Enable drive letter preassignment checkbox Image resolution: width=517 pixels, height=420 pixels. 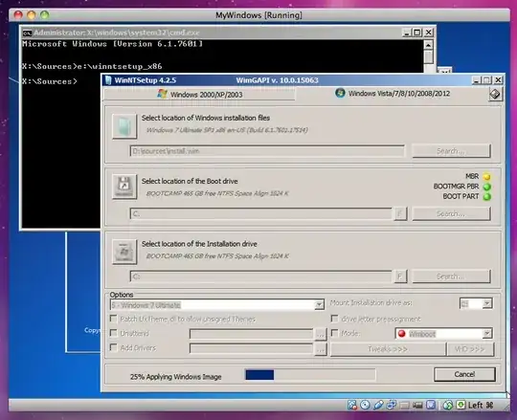(334, 319)
